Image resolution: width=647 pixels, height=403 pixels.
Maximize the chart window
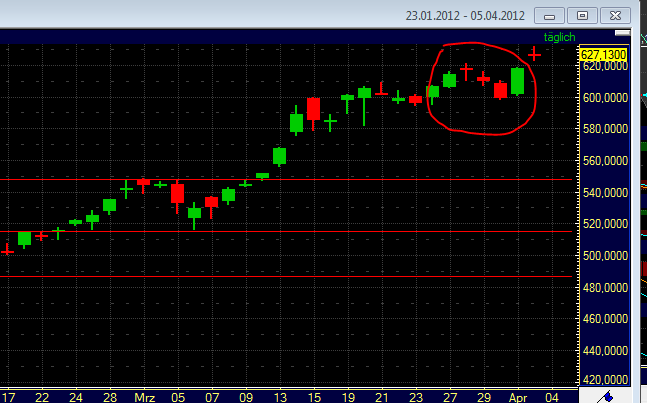582,16
